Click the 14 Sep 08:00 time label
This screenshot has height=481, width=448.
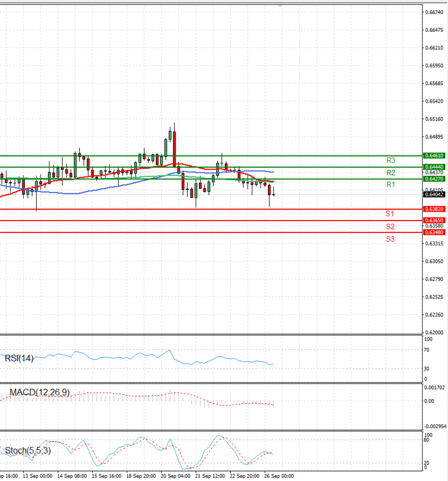pos(72,476)
